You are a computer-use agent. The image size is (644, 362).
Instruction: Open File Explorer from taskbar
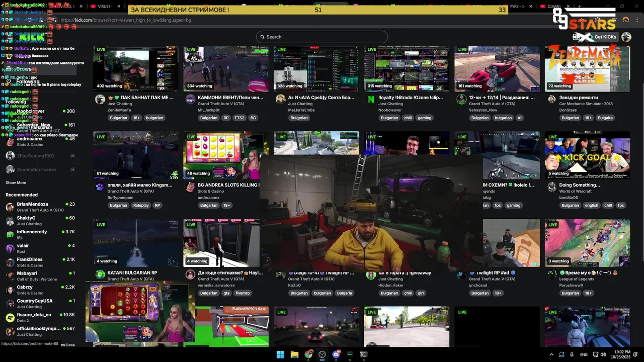pos(294,354)
